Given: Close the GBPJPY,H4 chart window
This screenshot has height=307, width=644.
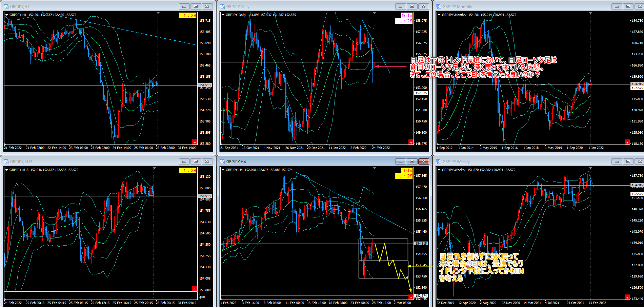Looking at the screenshot, I should tap(423, 161).
